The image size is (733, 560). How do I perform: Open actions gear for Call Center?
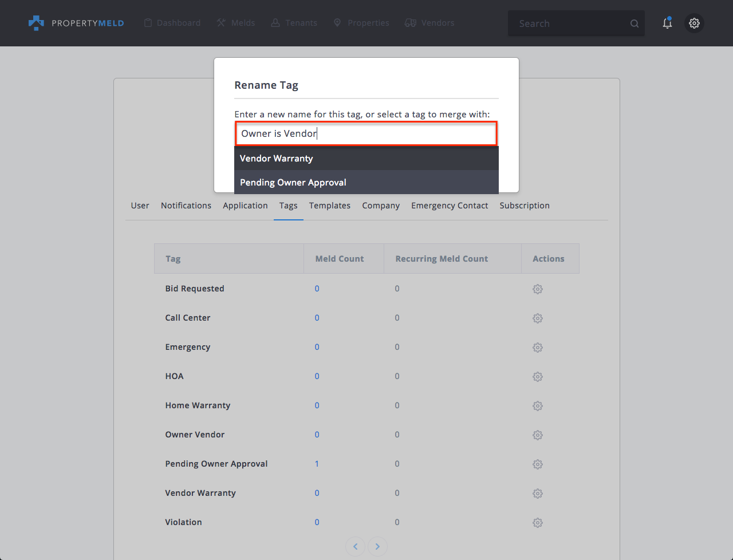pos(538,318)
